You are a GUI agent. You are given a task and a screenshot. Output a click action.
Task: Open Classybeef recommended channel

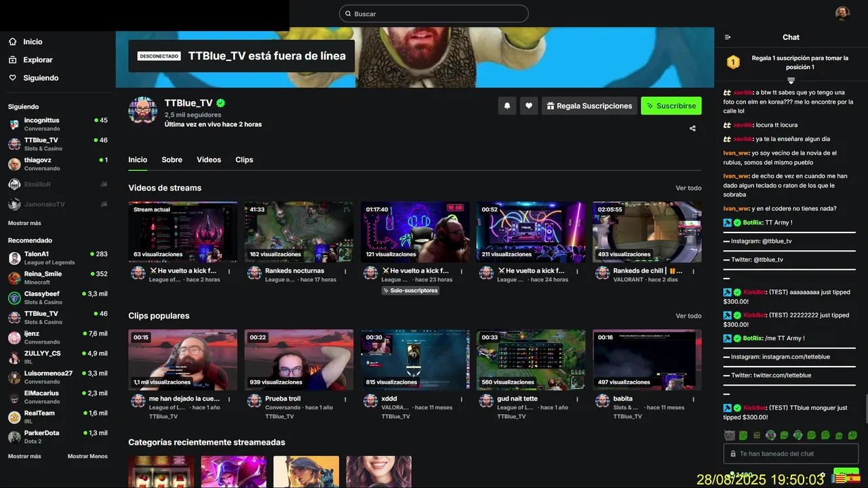tap(58, 298)
